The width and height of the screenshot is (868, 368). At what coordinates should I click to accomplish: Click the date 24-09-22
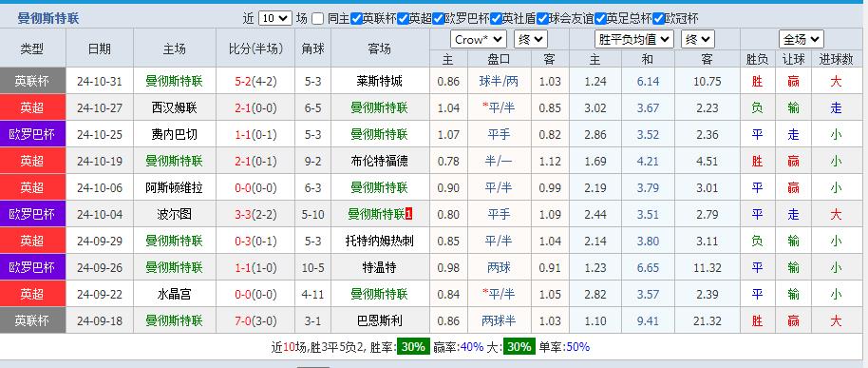click(100, 294)
